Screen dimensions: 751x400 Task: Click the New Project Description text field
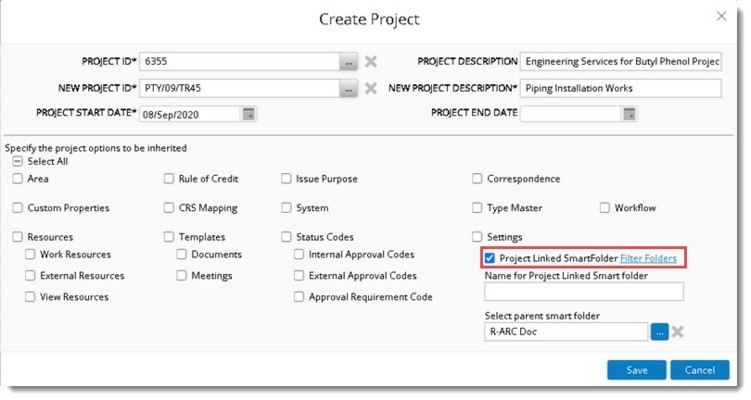point(620,88)
